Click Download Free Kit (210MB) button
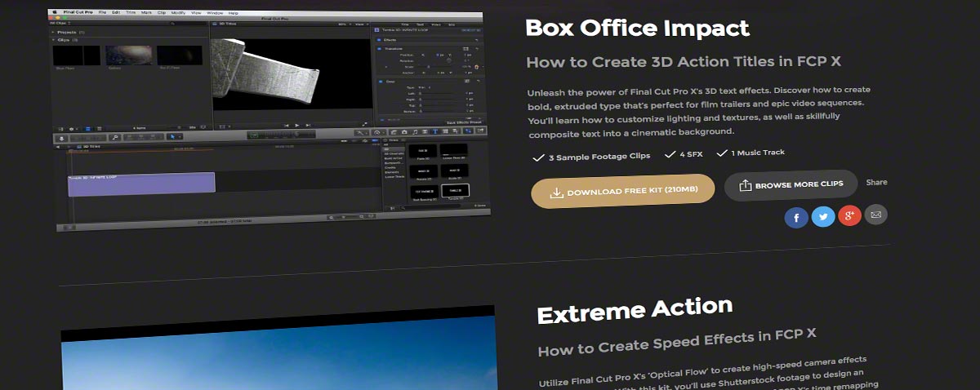This screenshot has height=390, width=980. (x=623, y=192)
